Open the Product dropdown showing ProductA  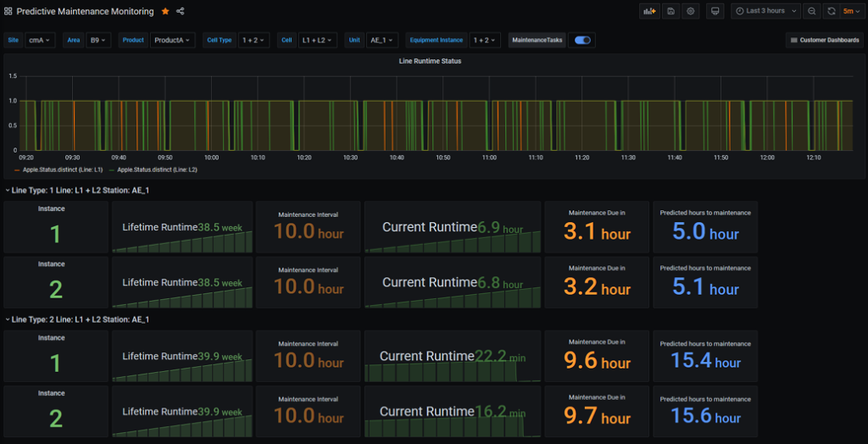[173, 40]
